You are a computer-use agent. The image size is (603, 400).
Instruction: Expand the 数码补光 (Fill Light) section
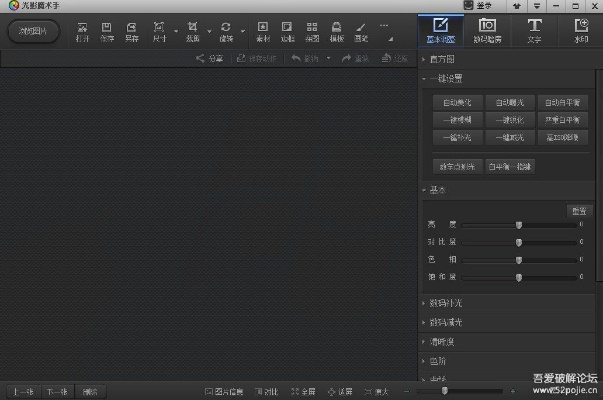coord(445,303)
